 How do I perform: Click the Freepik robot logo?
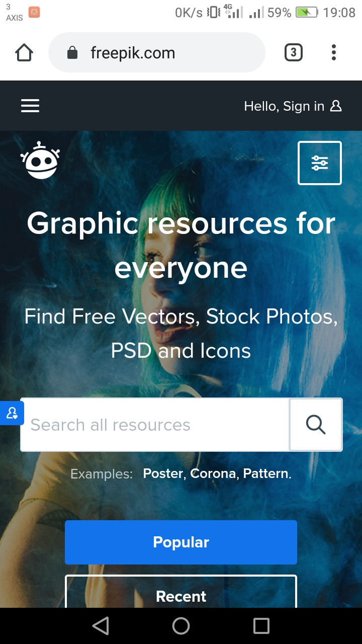(40, 160)
